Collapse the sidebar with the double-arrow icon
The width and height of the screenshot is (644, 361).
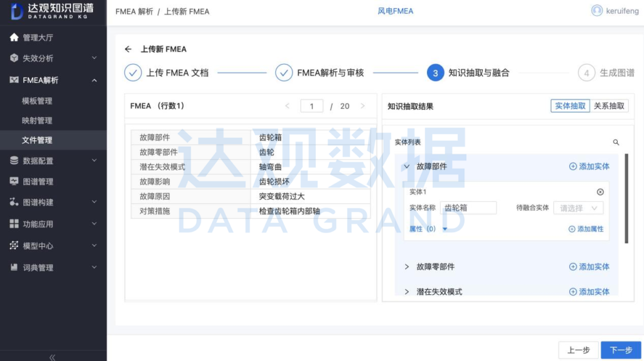53,357
